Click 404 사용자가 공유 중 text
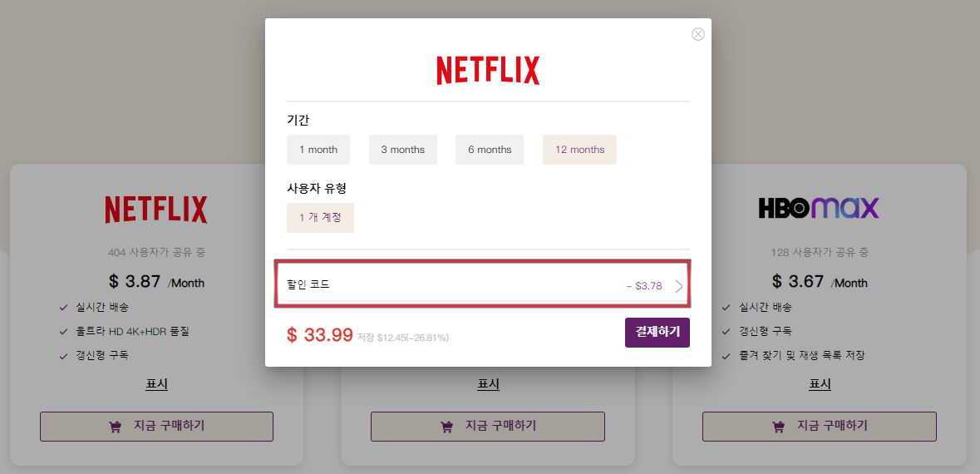Image resolution: width=980 pixels, height=474 pixels. click(156, 253)
